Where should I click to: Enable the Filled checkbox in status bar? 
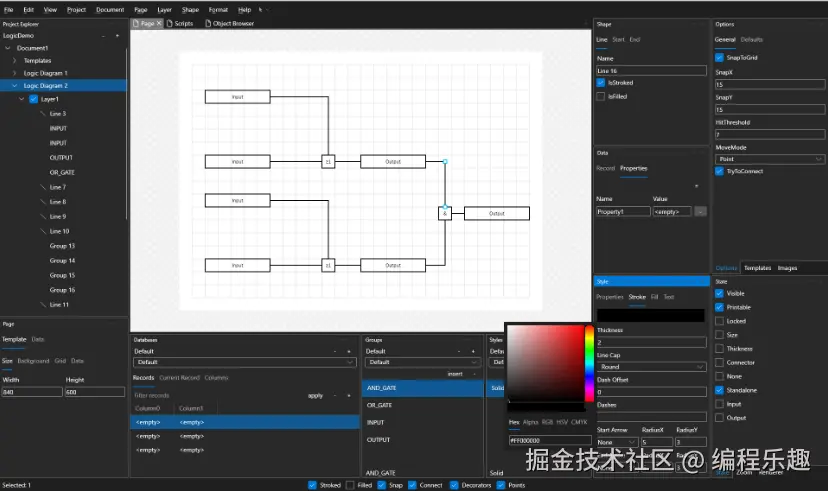coord(350,485)
